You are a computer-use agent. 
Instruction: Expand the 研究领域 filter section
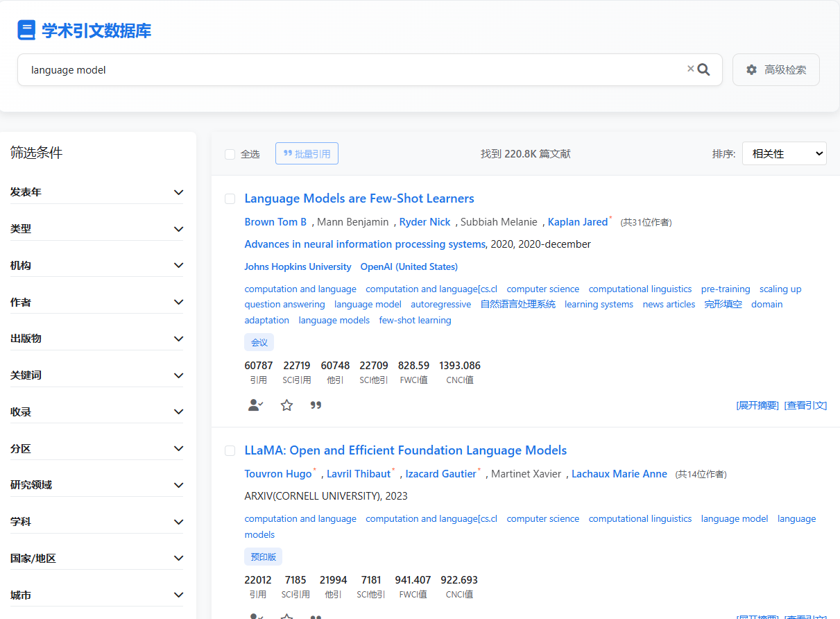[x=97, y=485]
